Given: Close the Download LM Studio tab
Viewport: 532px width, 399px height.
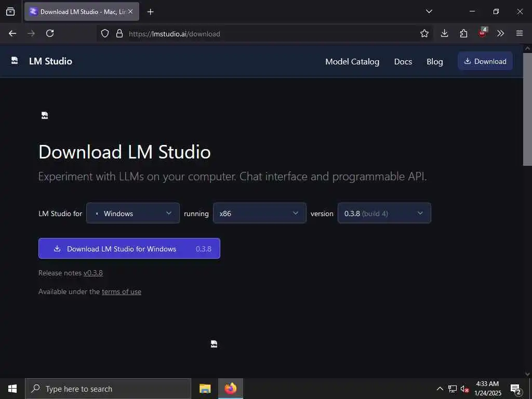Looking at the screenshot, I should point(130,11).
